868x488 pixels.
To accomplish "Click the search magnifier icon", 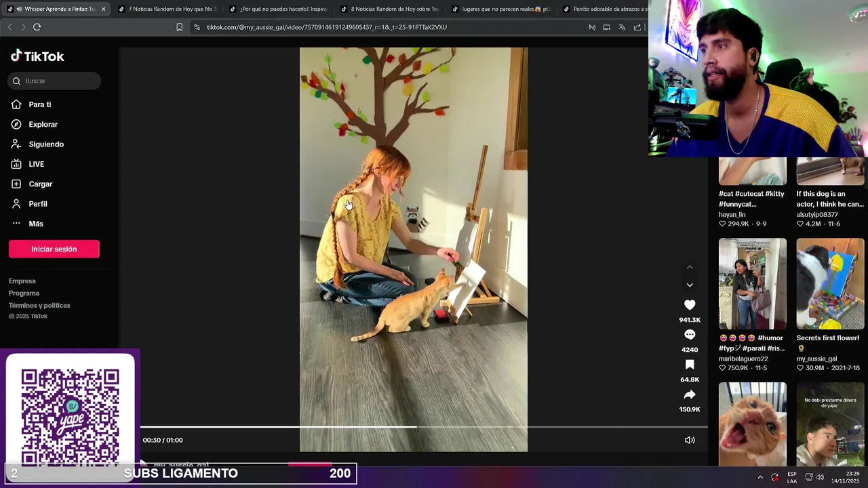I will [x=16, y=81].
